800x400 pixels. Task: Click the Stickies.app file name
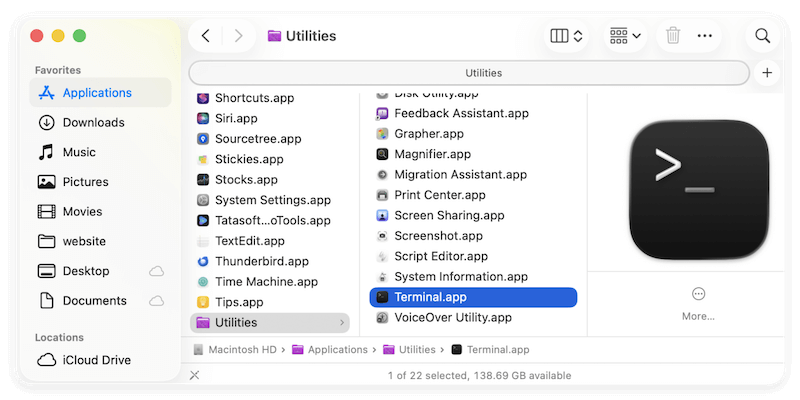[x=249, y=159]
